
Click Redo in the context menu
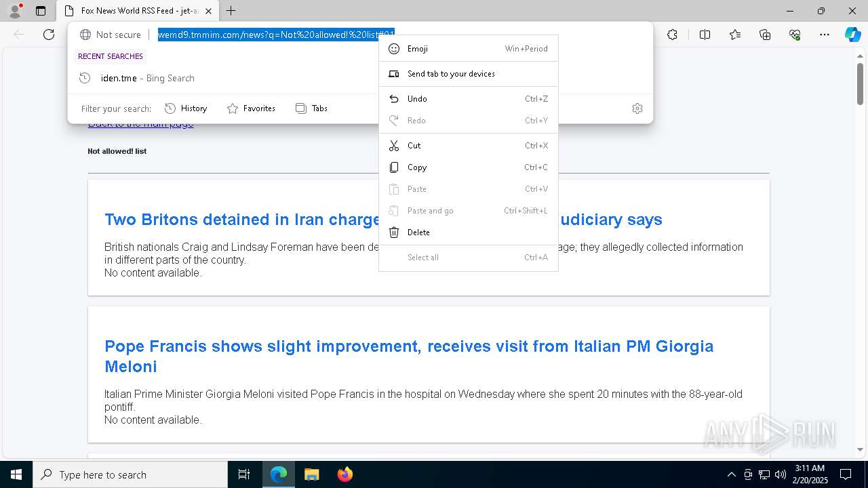click(x=468, y=121)
